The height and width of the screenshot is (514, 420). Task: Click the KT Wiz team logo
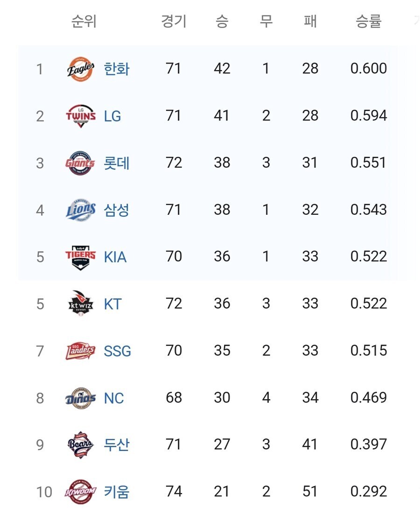click(80, 304)
